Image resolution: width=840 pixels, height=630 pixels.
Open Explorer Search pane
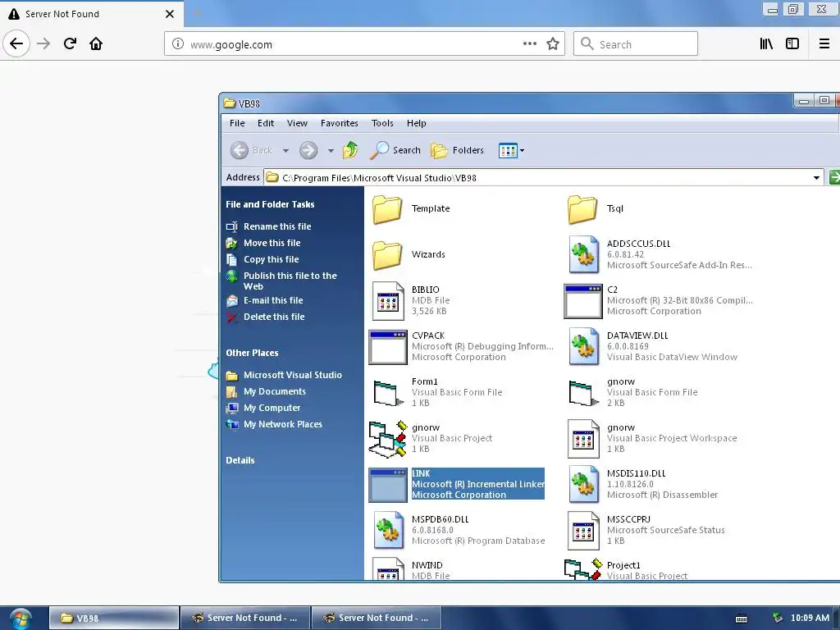click(395, 151)
